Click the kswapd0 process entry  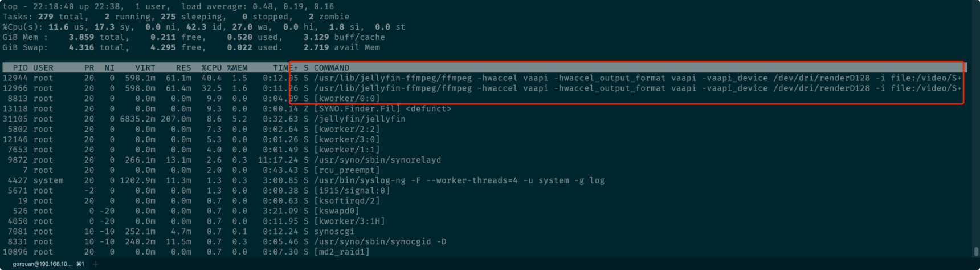(337, 211)
